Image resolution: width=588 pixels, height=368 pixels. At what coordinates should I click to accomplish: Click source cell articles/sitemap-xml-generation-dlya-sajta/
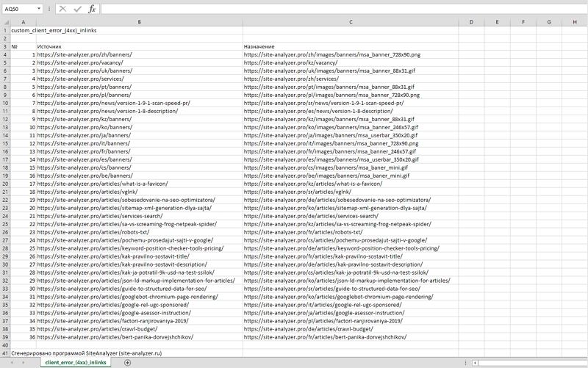(139, 208)
